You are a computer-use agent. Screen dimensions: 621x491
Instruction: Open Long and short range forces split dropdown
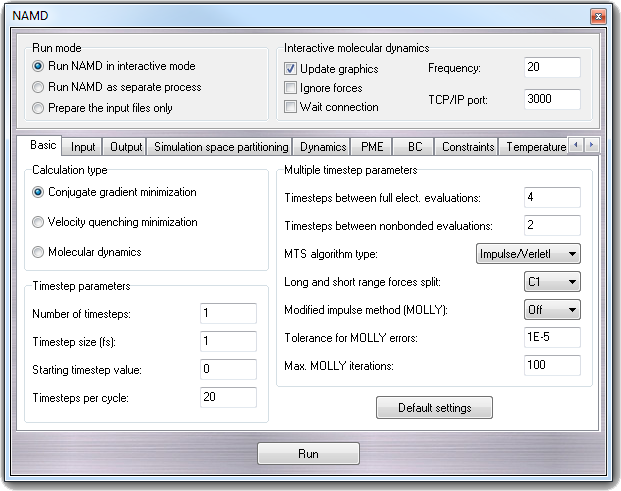pyautogui.click(x=552, y=282)
